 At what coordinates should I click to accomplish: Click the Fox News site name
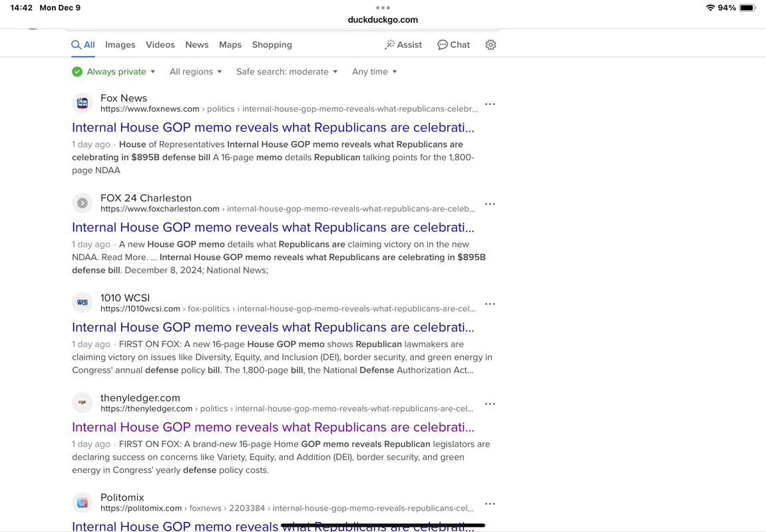pos(124,98)
